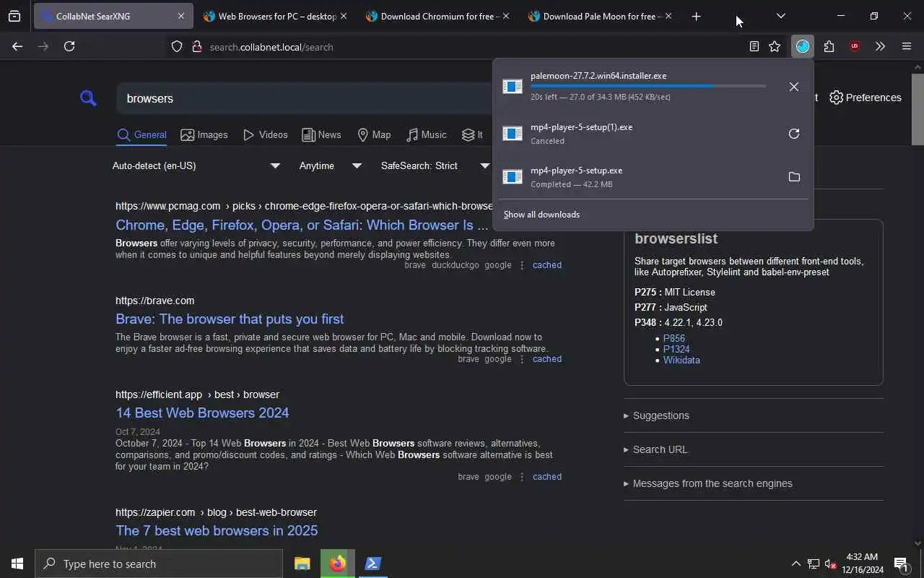Open the notifications action center
The image size is (924, 578).
pos(901,564)
